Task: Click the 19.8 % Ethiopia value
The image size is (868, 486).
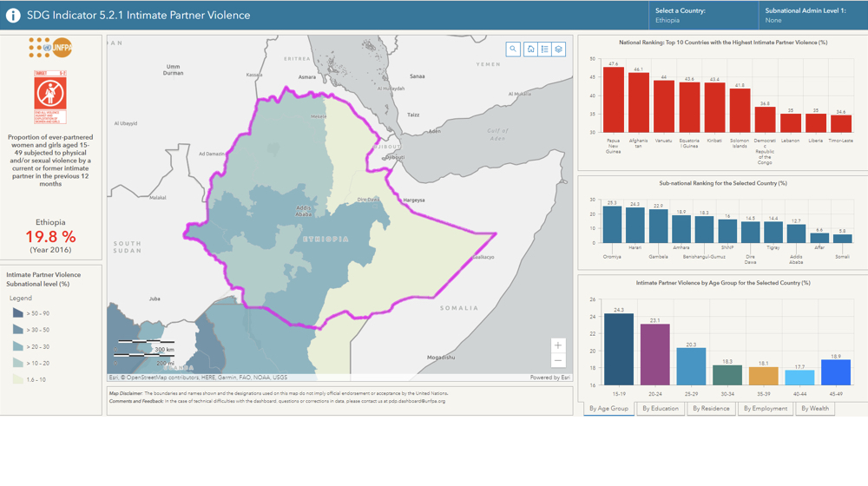Action: 50,237
